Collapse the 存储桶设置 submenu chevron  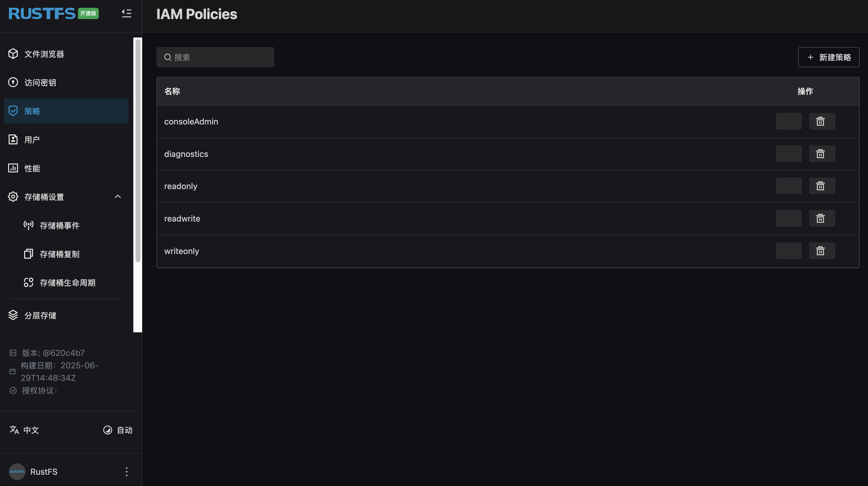click(117, 197)
